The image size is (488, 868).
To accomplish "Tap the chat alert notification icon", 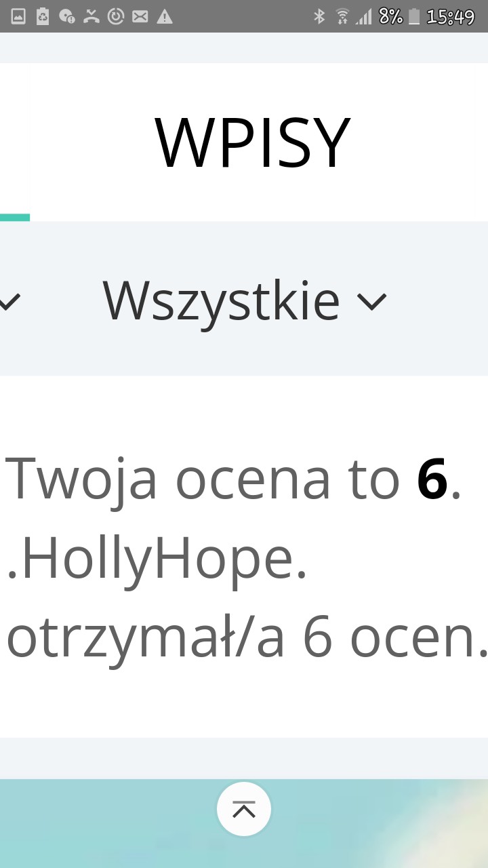I will point(67,16).
